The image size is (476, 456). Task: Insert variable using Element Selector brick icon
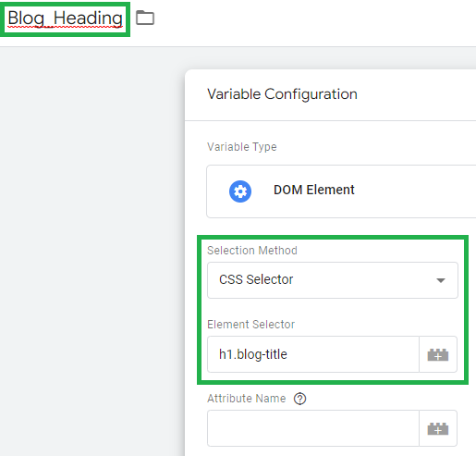point(438,354)
